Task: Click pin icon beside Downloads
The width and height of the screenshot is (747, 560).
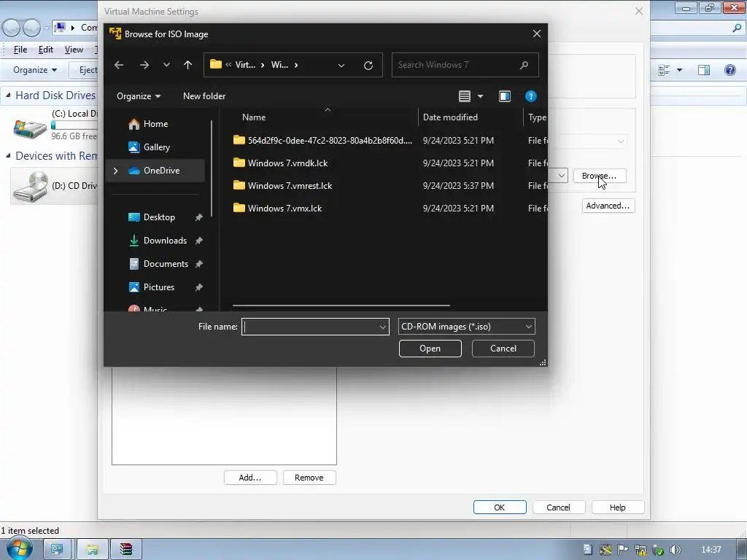Action: [198, 241]
